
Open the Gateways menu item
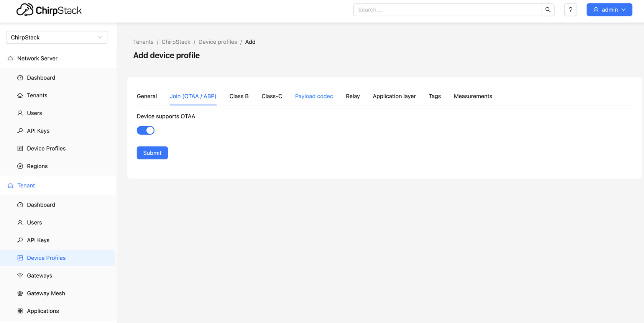[58, 275]
